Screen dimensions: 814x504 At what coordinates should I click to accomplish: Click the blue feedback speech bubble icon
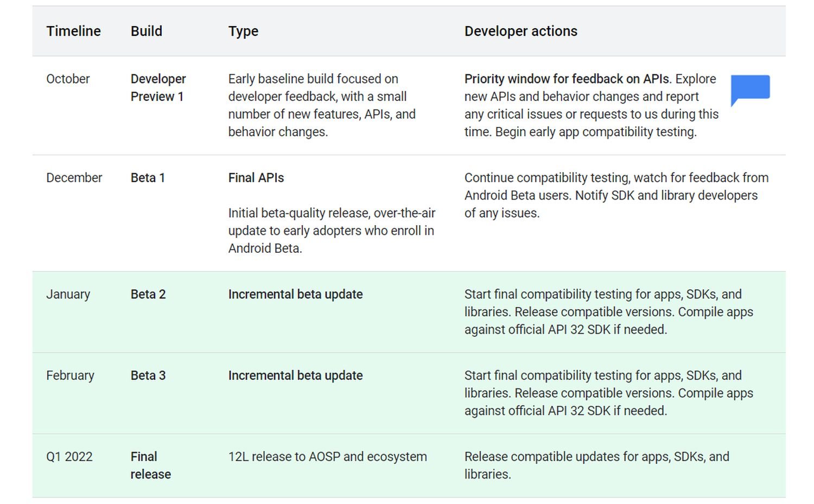click(x=750, y=88)
